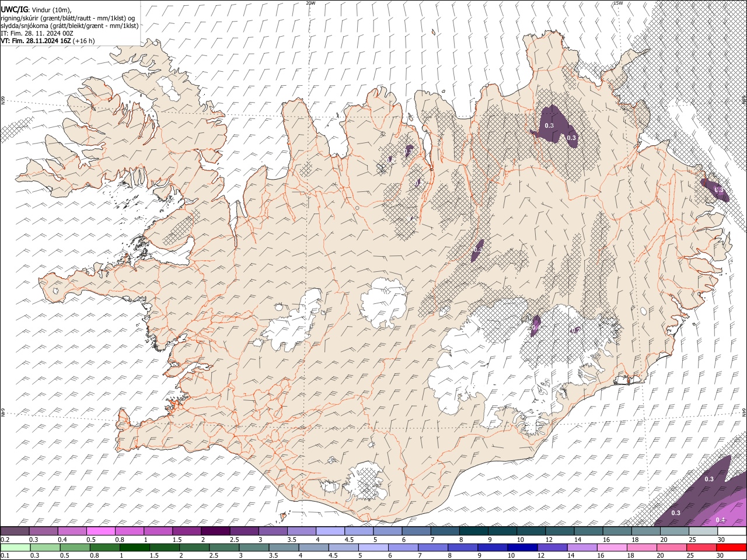Pick the top legend swatch between 25 and 30
The image size is (747, 560).
click(x=702, y=531)
